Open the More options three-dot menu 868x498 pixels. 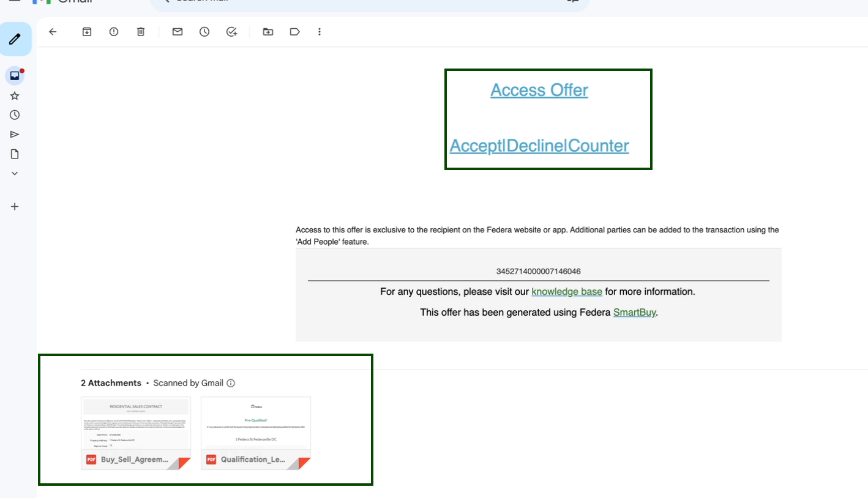320,32
